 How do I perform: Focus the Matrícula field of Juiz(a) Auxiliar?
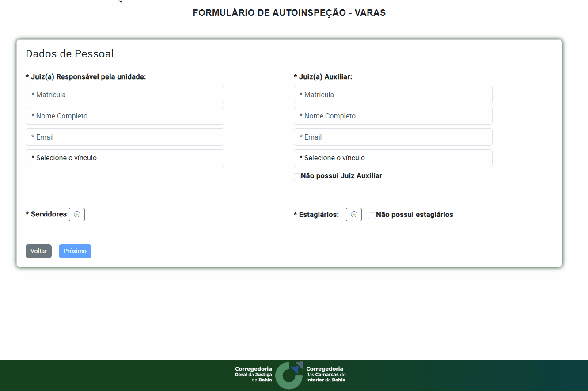[393, 95]
